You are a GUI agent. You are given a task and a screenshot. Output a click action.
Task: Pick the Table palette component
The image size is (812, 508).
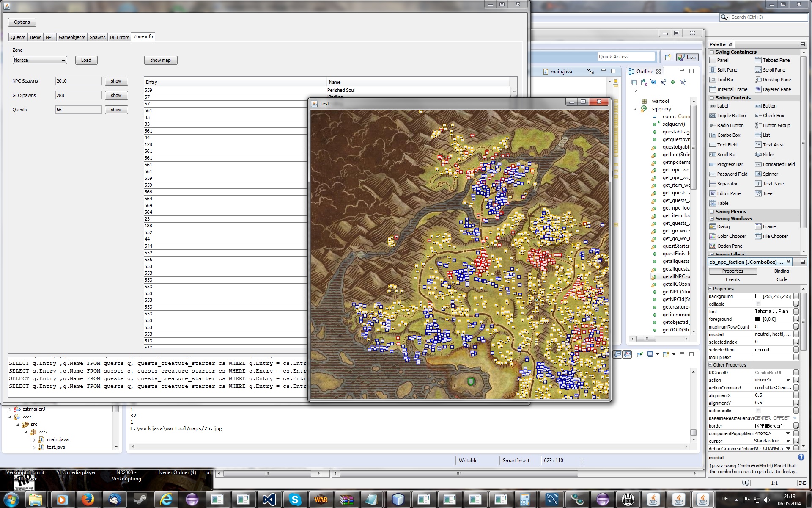click(x=719, y=203)
